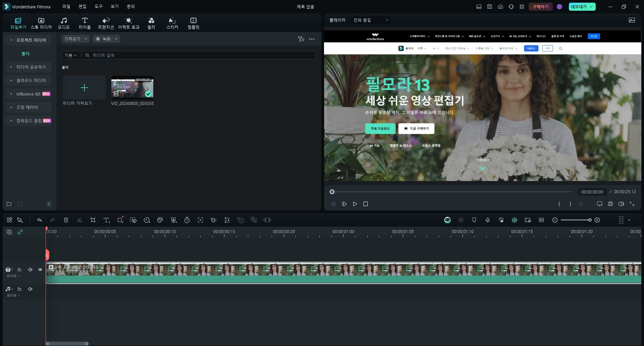Toggle player fullscreen icon
644x346 pixels.
tap(632, 204)
